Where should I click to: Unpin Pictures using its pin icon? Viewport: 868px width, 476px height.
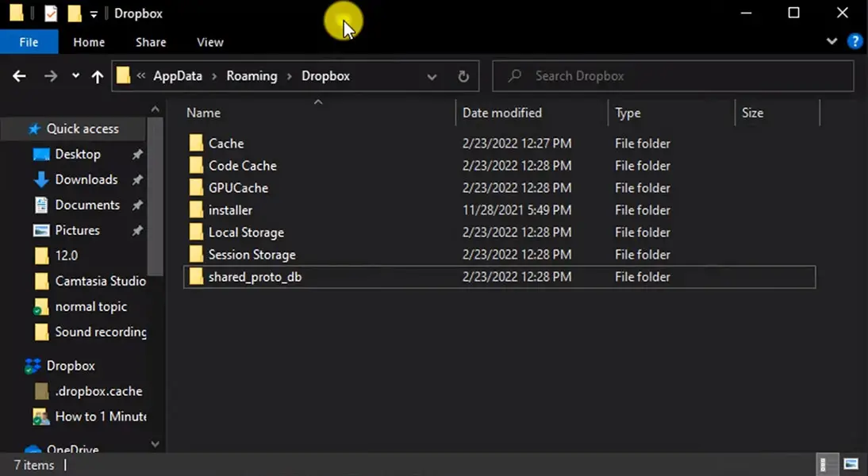[137, 231]
